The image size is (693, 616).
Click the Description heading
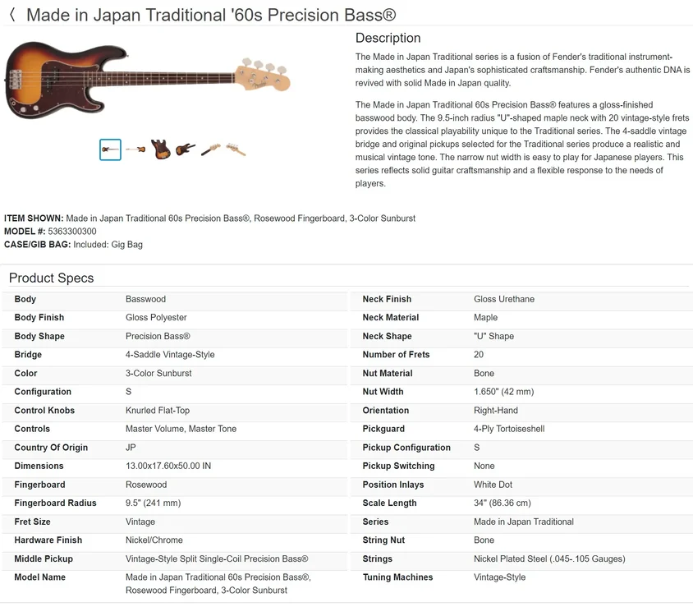[x=388, y=38]
